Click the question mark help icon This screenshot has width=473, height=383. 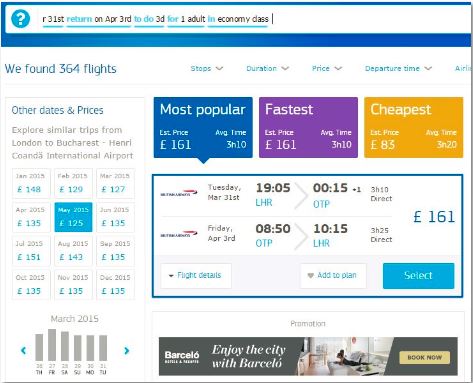[x=20, y=19]
